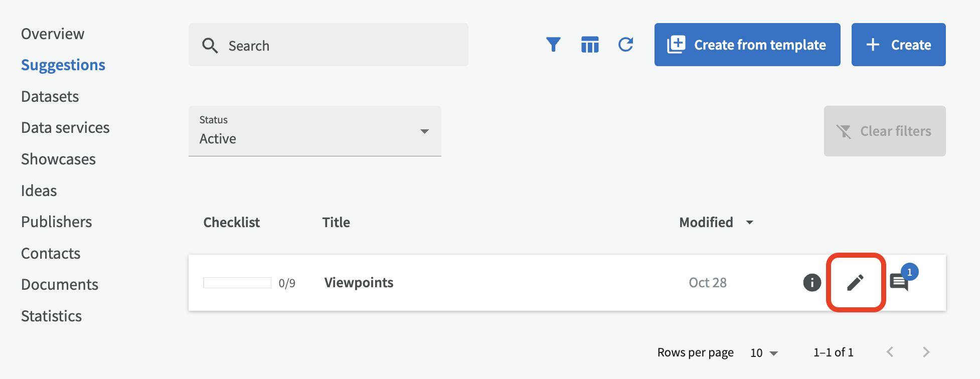Refresh the suggestions list
Image resolution: width=980 pixels, height=379 pixels.
coord(625,45)
